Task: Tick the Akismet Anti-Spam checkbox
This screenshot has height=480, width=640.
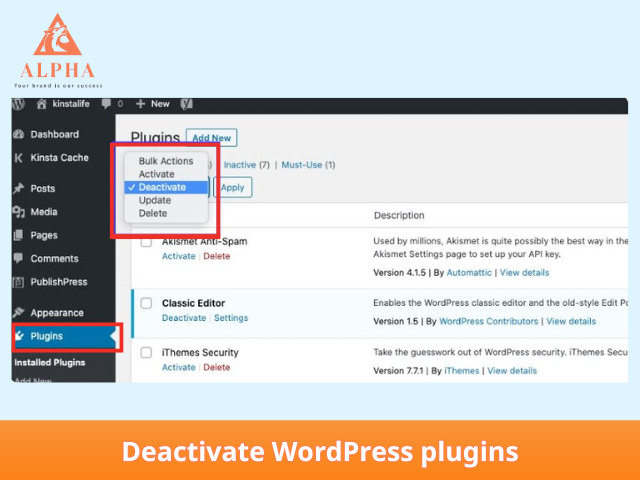Action: pos(146,243)
